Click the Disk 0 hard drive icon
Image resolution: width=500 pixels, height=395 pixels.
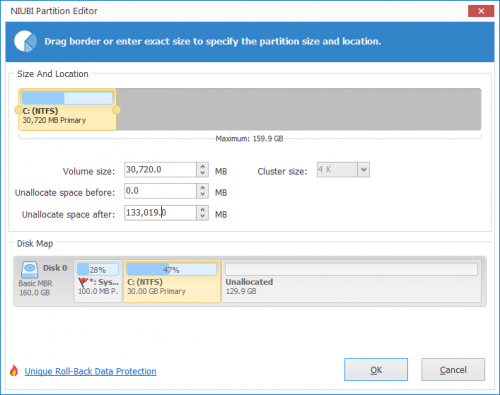pyautogui.click(x=29, y=269)
